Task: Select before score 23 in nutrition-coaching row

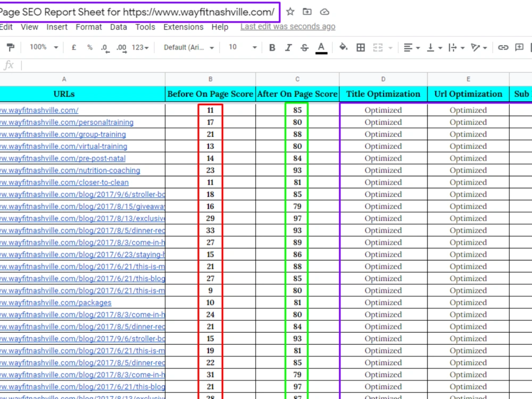Action: [x=210, y=170]
